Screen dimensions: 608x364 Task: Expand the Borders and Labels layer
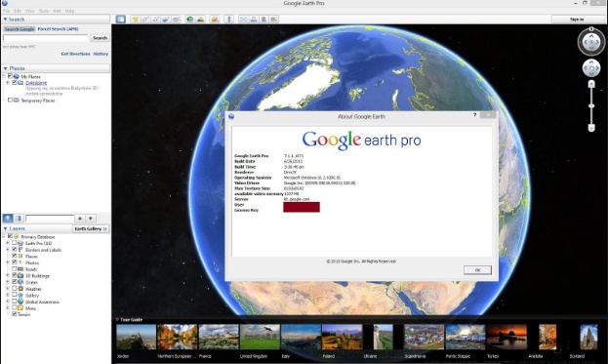[x=8, y=249]
